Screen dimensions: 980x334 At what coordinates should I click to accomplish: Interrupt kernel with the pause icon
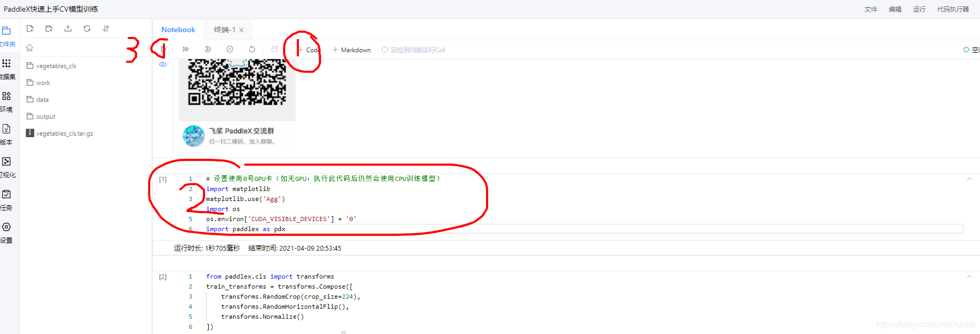click(230, 49)
